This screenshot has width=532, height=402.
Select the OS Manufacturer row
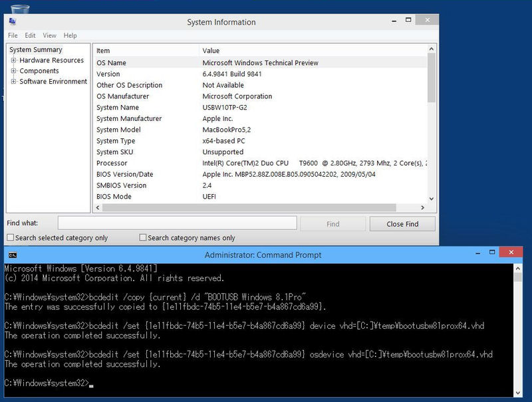(x=260, y=96)
